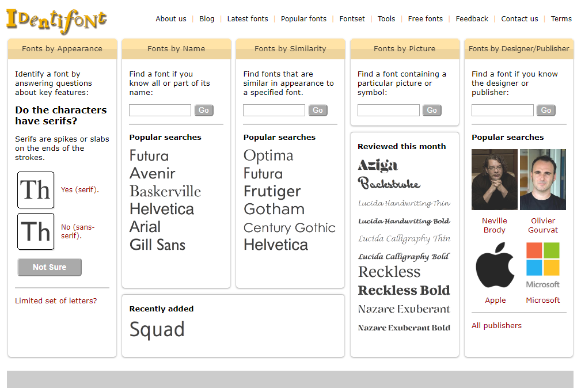Open the Tools menu item
The width and height of the screenshot is (581, 392).
[x=386, y=19]
